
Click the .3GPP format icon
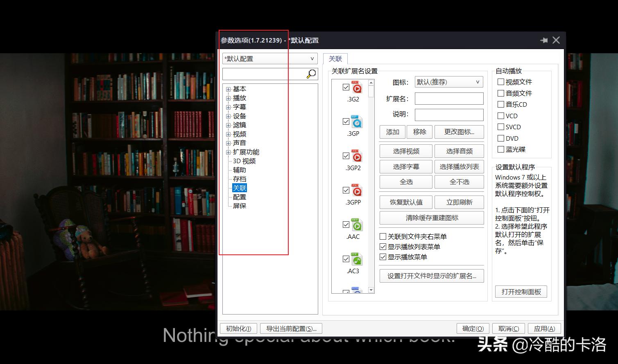tap(357, 191)
